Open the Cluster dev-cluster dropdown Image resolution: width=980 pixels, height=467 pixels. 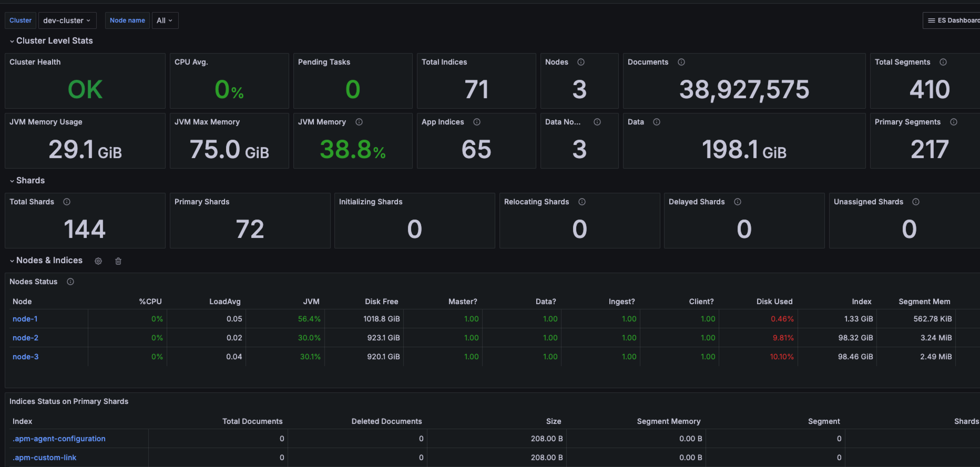coord(67,20)
